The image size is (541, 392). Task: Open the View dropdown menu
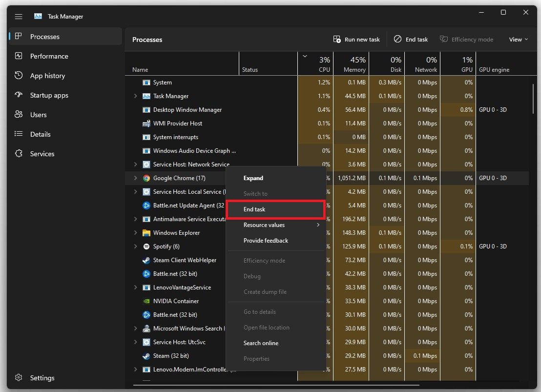click(x=518, y=40)
